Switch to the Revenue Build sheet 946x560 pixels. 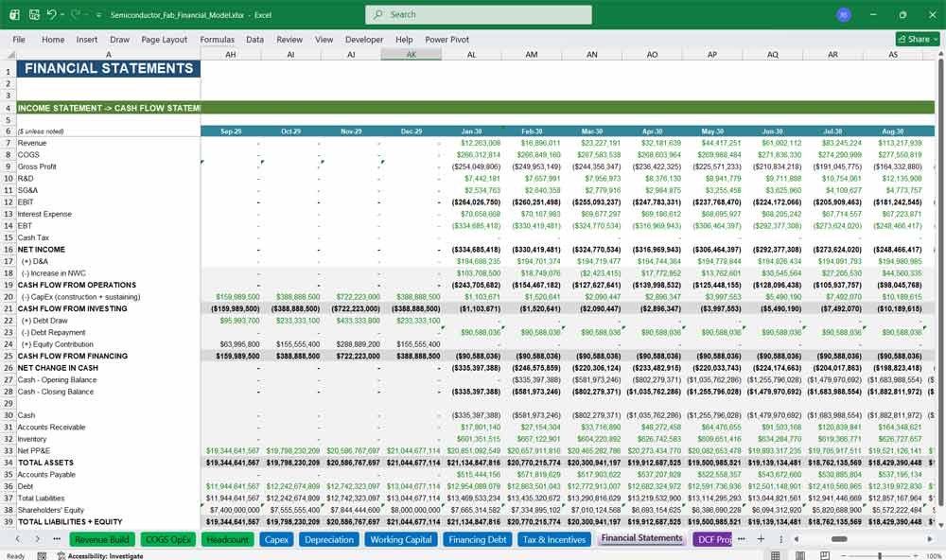[102, 539]
